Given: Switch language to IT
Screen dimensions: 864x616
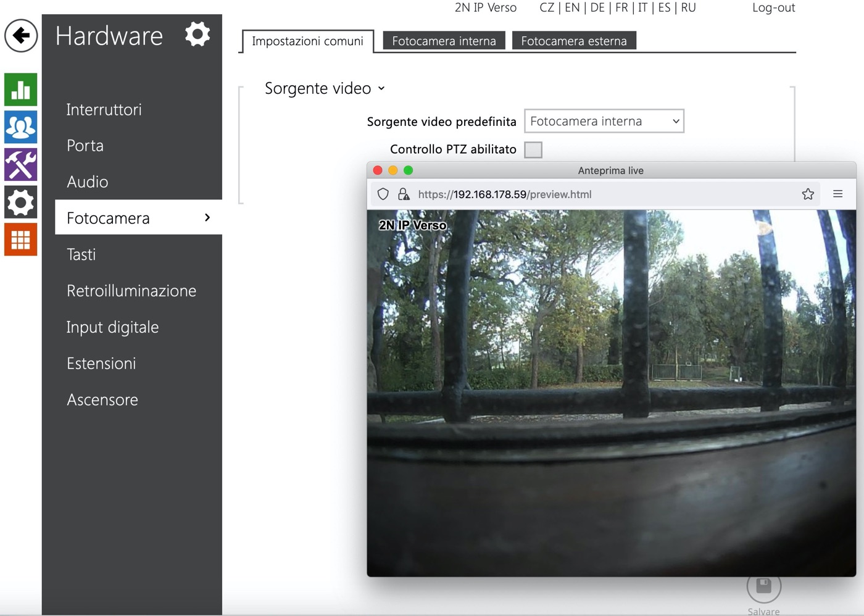Looking at the screenshot, I should click(x=642, y=7).
